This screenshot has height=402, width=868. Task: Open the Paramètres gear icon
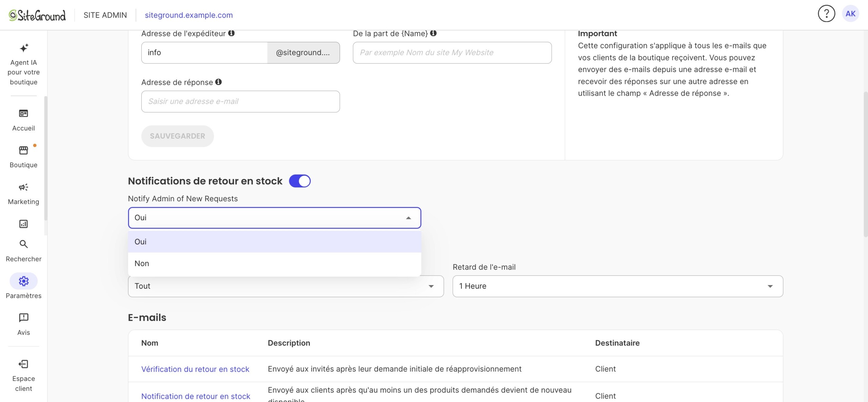click(x=23, y=281)
